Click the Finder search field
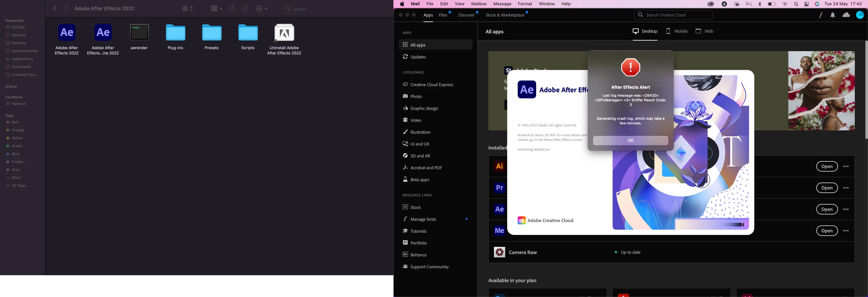 [x=336, y=9]
